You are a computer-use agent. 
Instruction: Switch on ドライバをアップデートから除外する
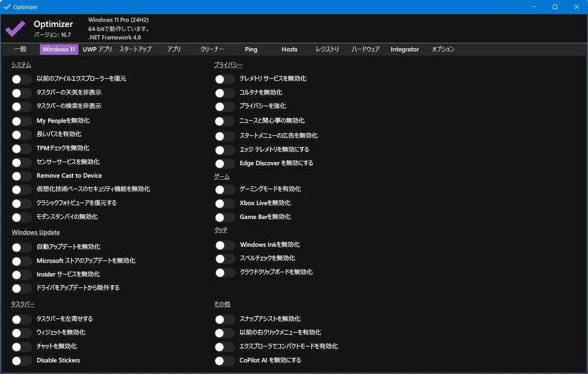pyautogui.click(x=22, y=288)
